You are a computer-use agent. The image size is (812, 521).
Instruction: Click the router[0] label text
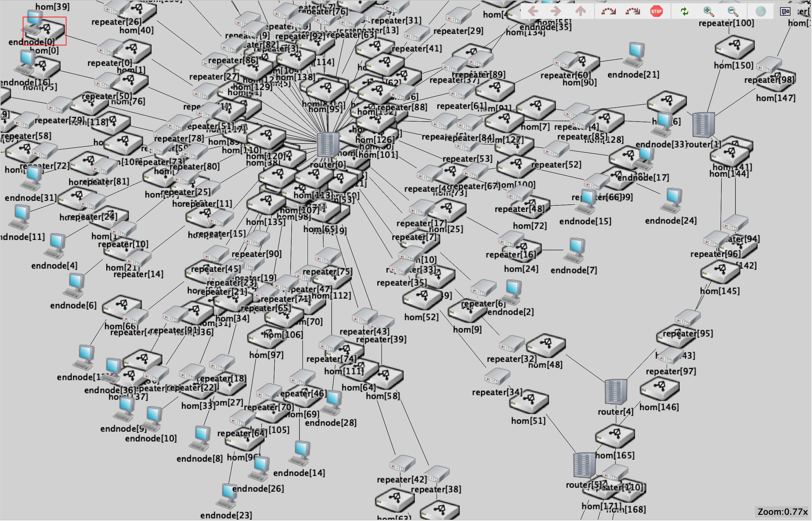(x=328, y=165)
